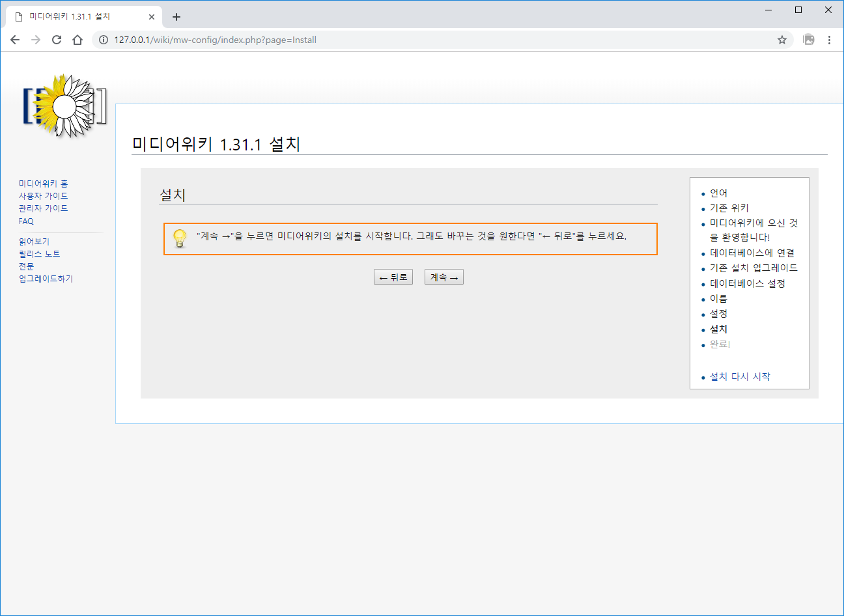Go to the 설정 installer step
Image resolution: width=844 pixels, height=616 pixels.
[718, 313]
